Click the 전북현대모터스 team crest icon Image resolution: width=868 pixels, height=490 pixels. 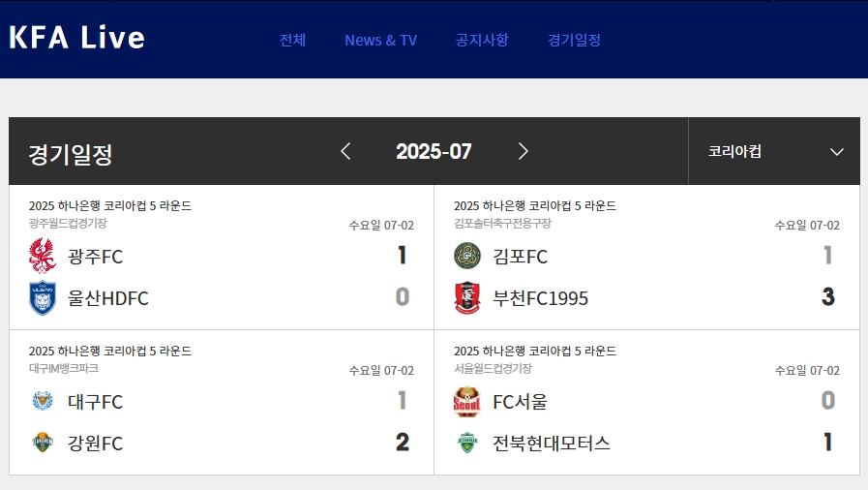point(467,443)
